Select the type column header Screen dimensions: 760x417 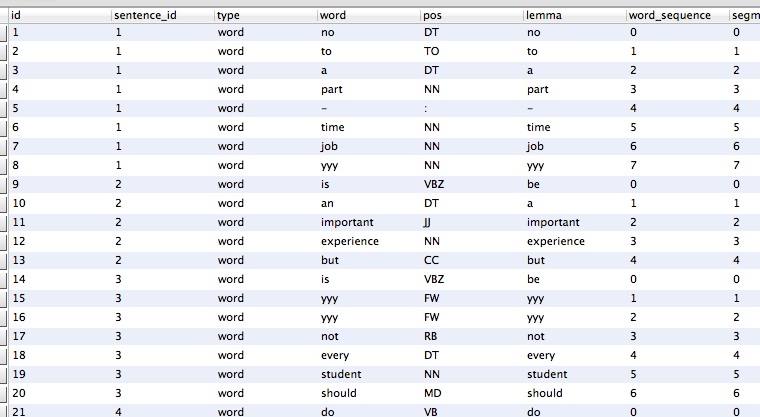(266, 15)
